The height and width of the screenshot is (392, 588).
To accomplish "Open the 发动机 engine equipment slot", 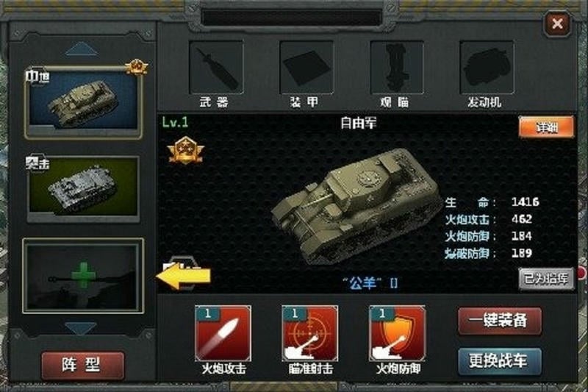I will pos(487,68).
